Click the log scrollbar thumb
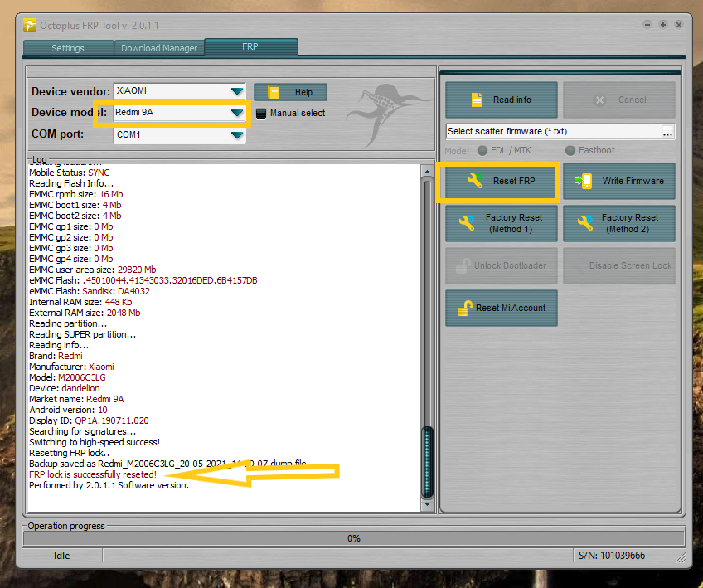The height and width of the screenshot is (588, 703). coord(427,462)
